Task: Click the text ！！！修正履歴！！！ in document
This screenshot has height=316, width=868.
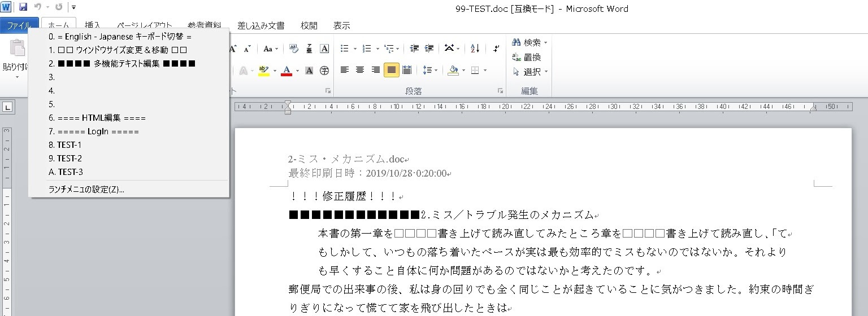Action: [x=342, y=196]
